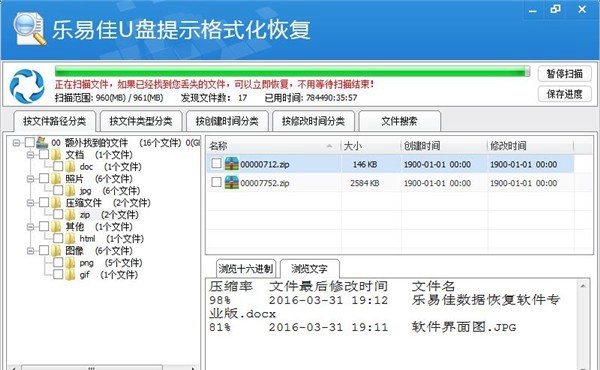Sort the list by the 名称 column
600x370 pixels.
(273, 146)
